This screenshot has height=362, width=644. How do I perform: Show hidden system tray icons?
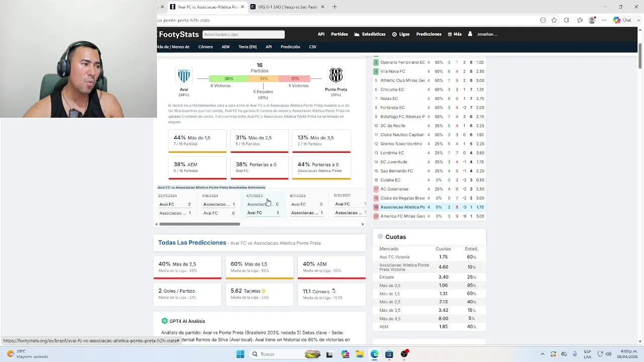[542, 354]
